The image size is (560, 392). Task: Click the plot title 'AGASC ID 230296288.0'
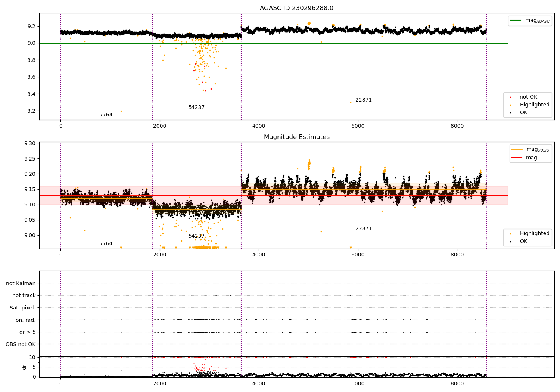(296, 8)
